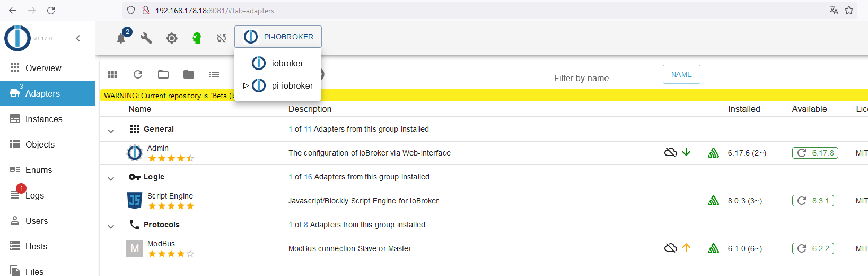Viewport: 868px width, 276px height.
Task: Focus the Filter by name field
Action: coord(606,78)
